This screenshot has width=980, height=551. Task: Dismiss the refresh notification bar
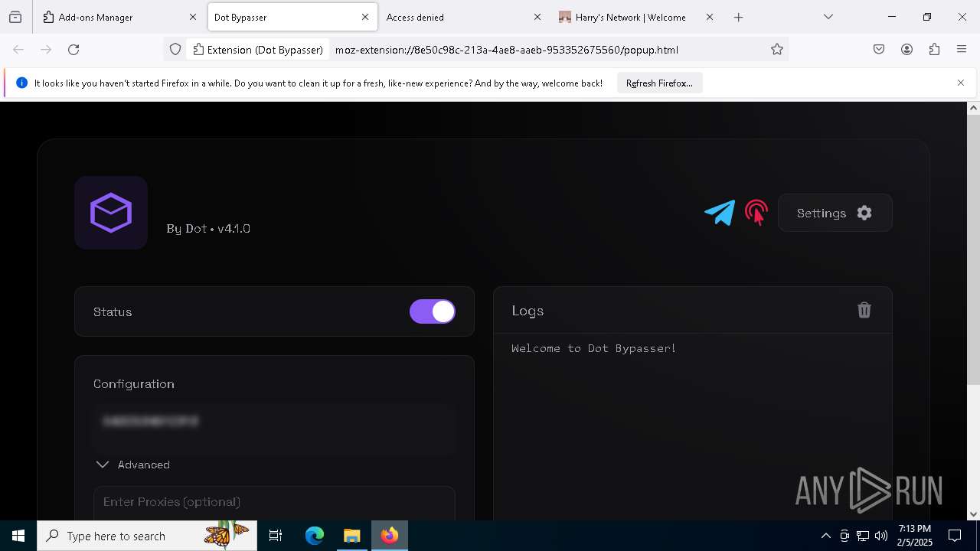point(961,83)
